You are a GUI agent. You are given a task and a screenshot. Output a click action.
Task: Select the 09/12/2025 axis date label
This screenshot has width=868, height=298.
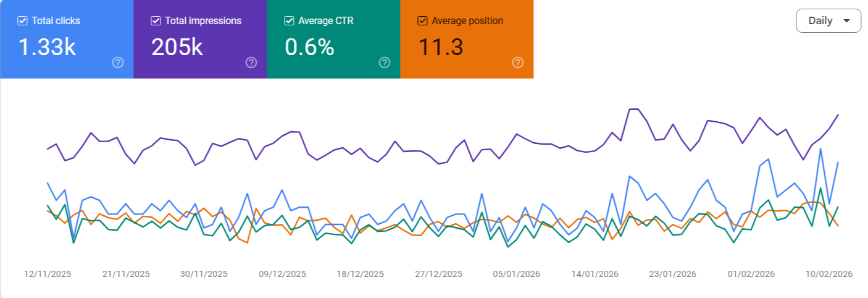282,274
